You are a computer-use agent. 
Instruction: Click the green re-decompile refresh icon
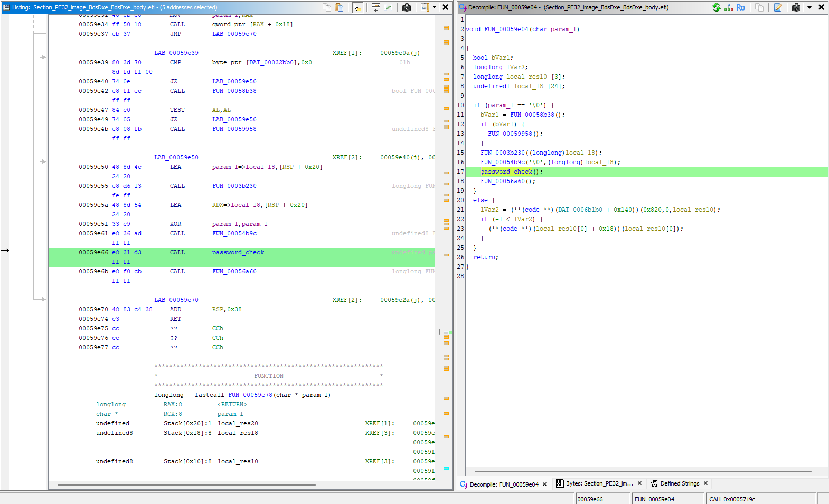coord(717,7)
